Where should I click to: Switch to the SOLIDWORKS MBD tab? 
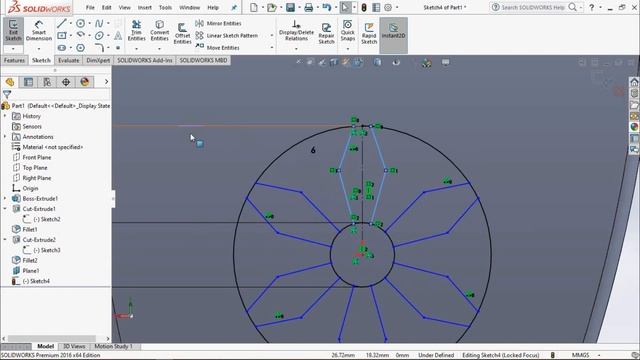(203, 60)
